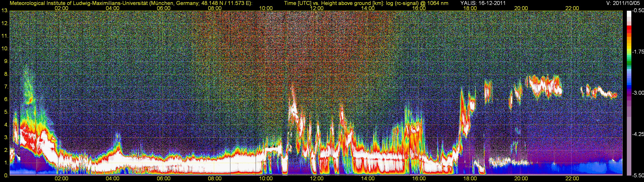Viewport: 644px width, 182px height.
Task: Click the 16:00 label on the bottom time axis
Action: pos(419,179)
